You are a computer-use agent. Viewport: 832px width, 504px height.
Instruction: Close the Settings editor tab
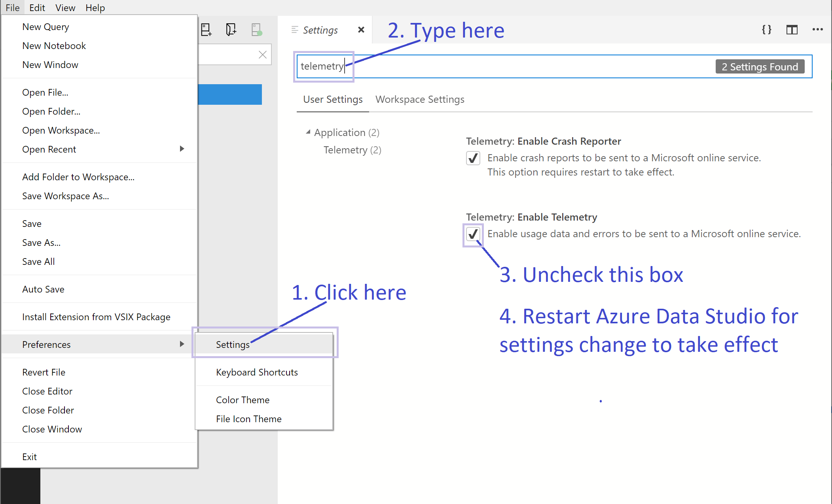(361, 30)
